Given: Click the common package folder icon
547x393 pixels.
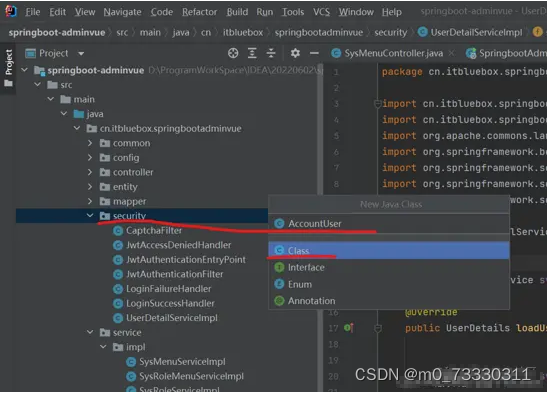Looking at the screenshot, I should tap(105, 143).
